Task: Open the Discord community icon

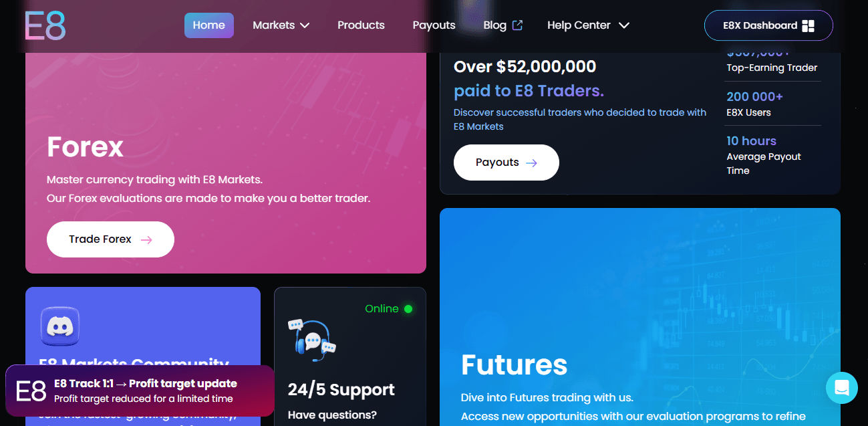Action: (x=60, y=326)
